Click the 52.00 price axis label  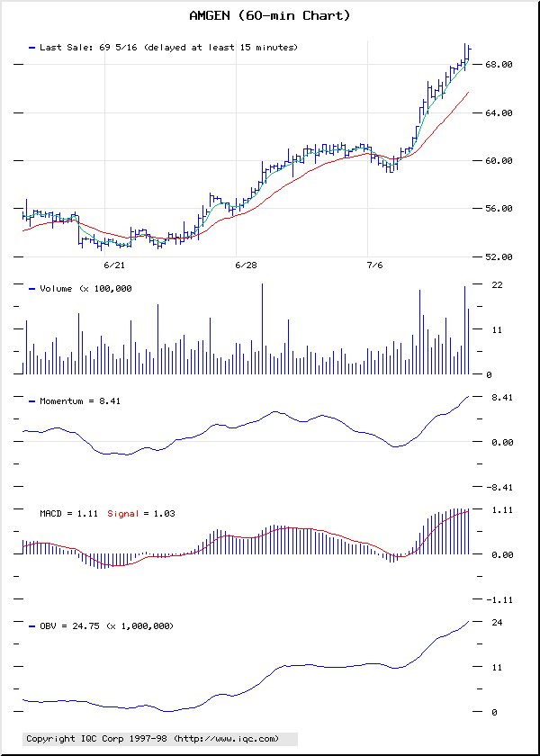pos(499,257)
